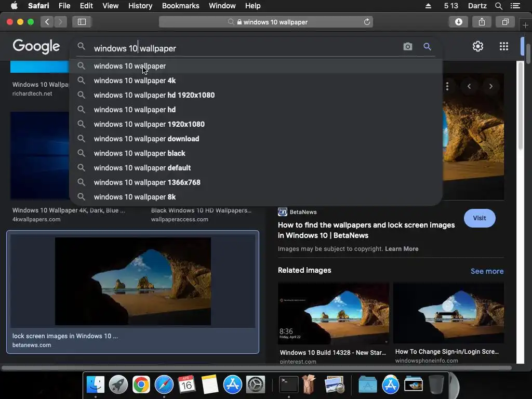Show Safari downloads
This screenshot has height=399, width=532.
458,22
